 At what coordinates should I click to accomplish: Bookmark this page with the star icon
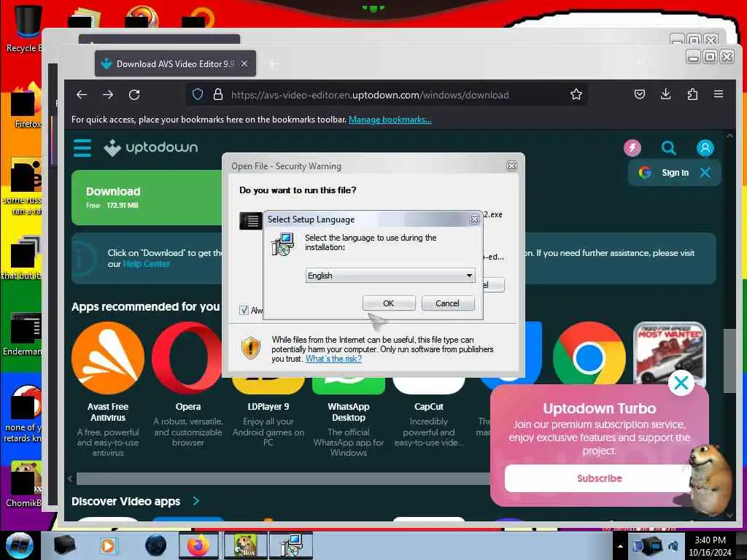[576, 95]
